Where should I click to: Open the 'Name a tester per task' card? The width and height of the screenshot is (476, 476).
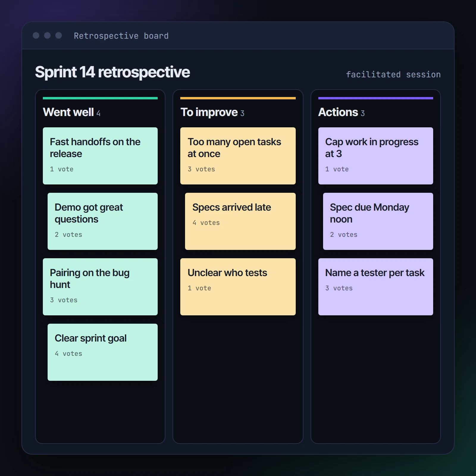376,287
